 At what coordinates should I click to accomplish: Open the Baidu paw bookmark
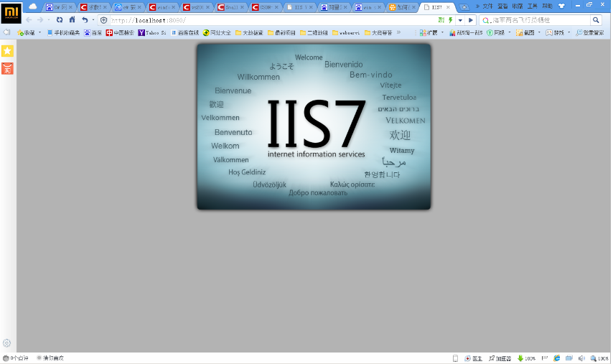click(x=93, y=33)
